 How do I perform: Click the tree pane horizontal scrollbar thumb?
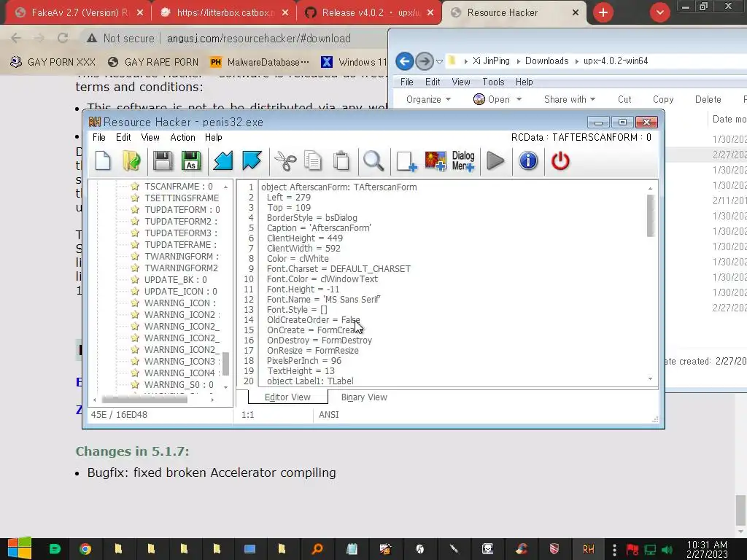144,400
